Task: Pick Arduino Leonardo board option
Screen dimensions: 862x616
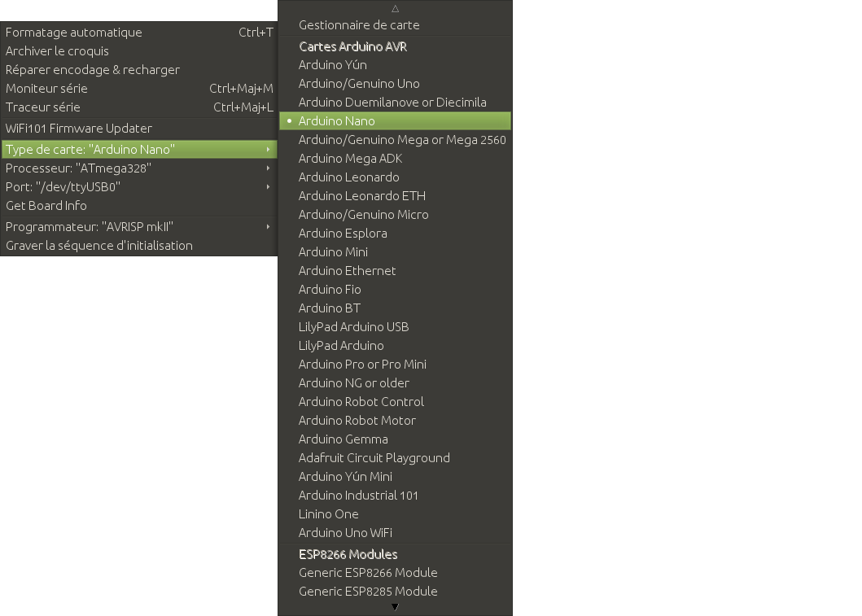Action: (x=348, y=177)
